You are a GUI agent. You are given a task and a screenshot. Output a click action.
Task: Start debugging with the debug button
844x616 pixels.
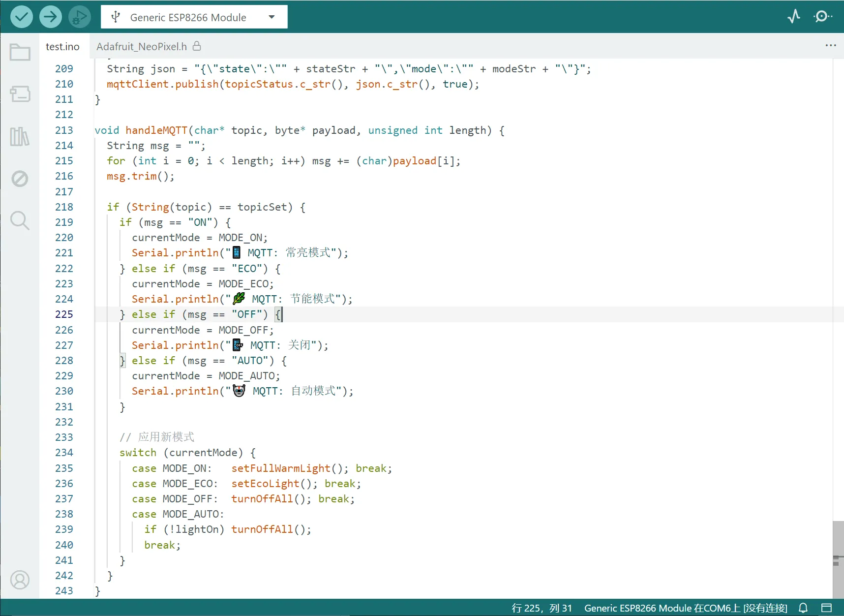pos(79,17)
